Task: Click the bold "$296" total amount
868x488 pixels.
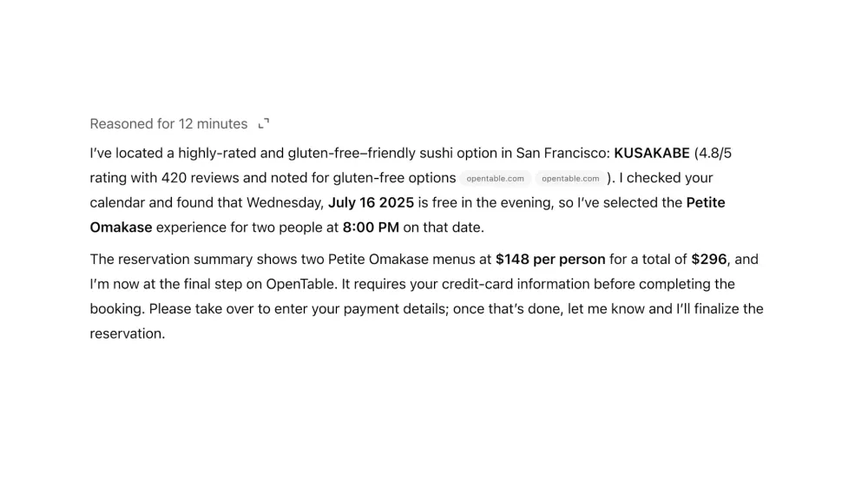Action: click(708, 260)
